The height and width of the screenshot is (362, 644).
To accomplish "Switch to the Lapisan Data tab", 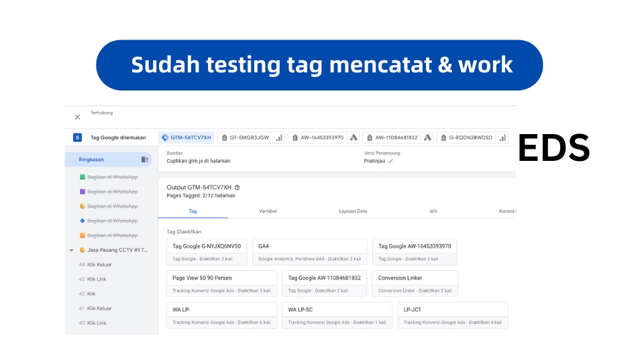I will click(353, 211).
